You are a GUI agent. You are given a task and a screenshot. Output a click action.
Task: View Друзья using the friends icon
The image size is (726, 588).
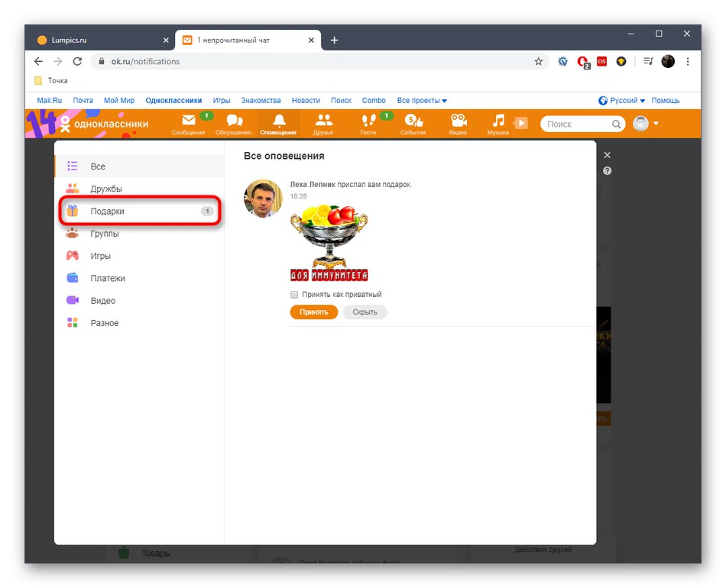(x=323, y=121)
